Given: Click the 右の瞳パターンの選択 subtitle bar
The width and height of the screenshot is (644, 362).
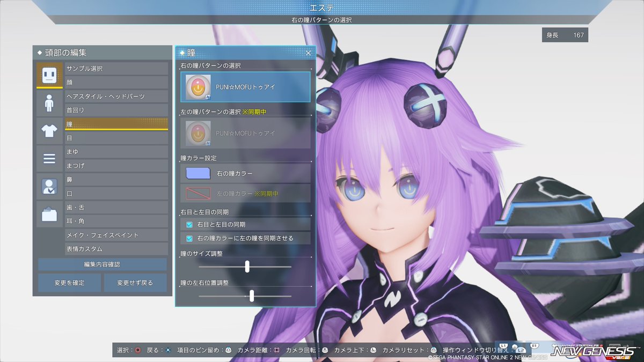Looking at the screenshot, I should click(x=321, y=20).
